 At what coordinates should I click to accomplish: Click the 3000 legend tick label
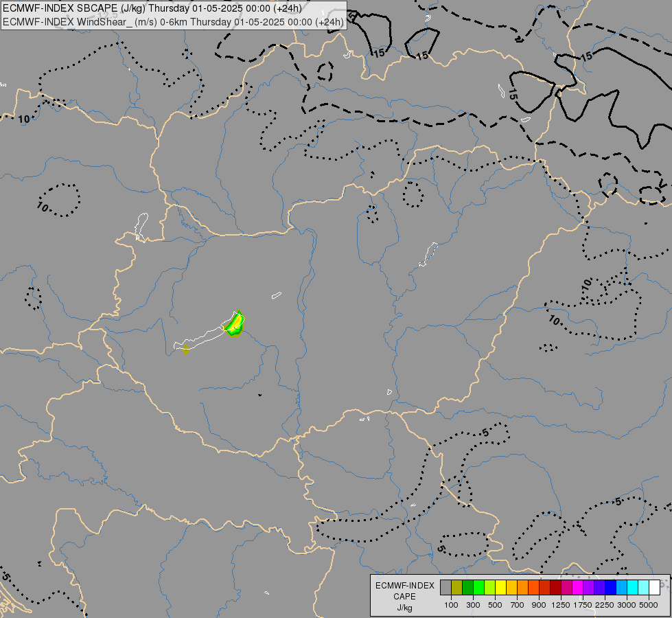point(627,605)
